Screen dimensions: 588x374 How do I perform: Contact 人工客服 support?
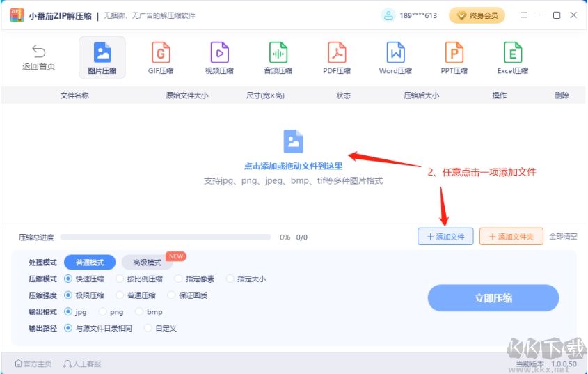82,364
